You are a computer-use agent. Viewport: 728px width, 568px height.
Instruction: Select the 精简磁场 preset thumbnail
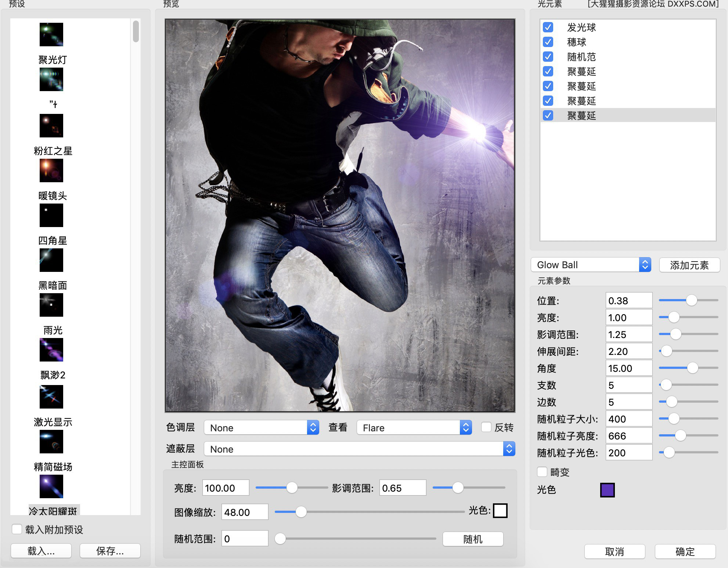pyautogui.click(x=51, y=441)
